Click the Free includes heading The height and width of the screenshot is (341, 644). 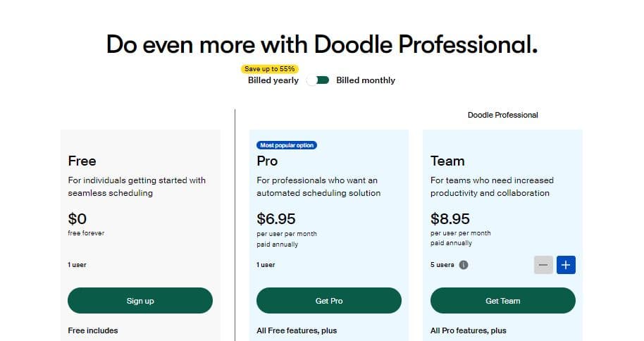(93, 330)
